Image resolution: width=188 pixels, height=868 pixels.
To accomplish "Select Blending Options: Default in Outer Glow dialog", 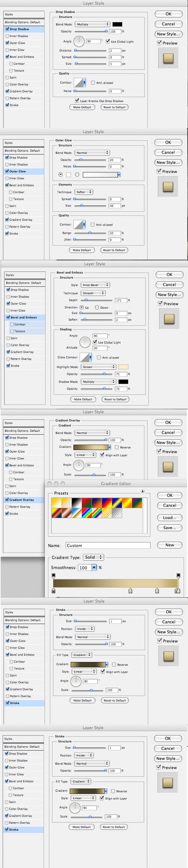I will tap(24, 151).
